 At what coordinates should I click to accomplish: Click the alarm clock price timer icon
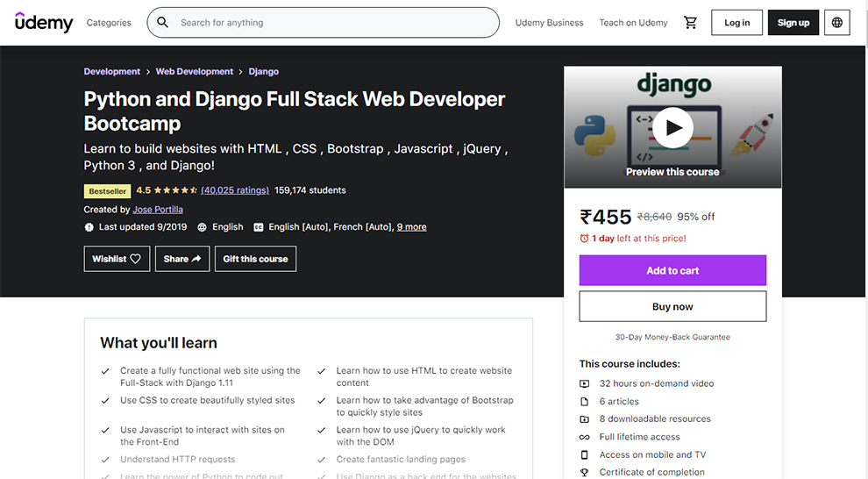click(x=584, y=238)
